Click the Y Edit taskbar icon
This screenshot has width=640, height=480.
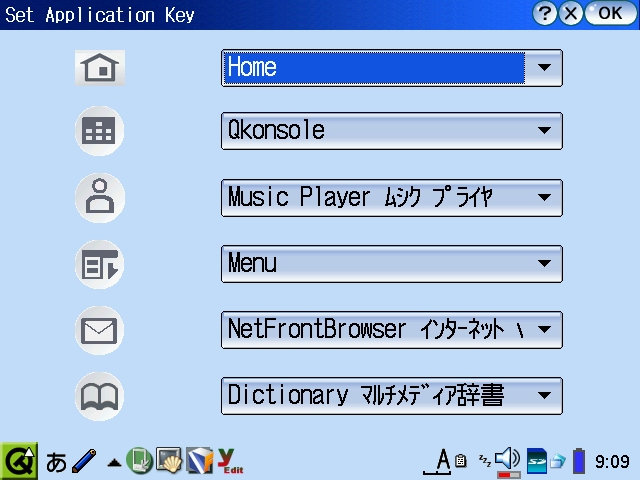[231, 461]
